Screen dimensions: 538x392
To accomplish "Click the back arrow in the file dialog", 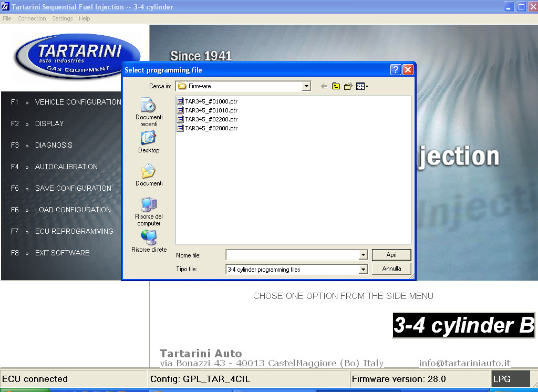I will (x=324, y=86).
